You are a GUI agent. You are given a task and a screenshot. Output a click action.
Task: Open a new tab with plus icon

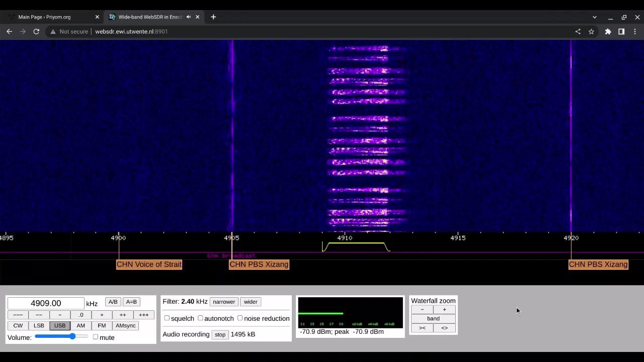coord(213,17)
